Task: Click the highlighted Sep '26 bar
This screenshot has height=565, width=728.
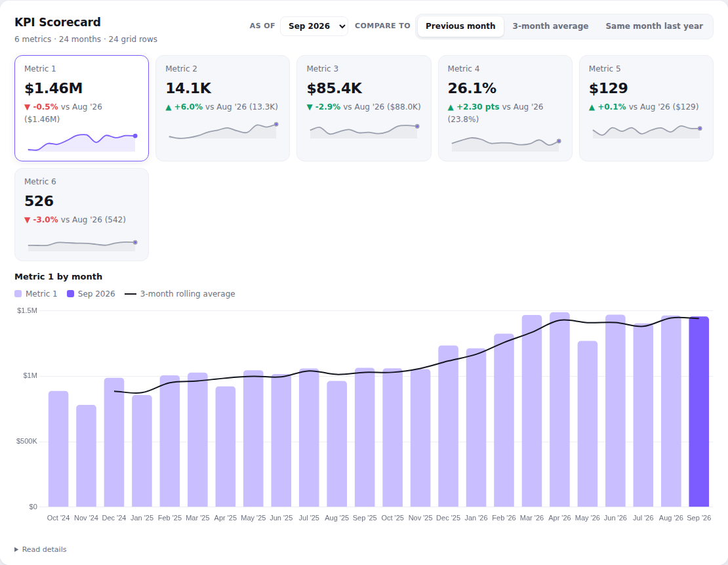Action: click(698, 411)
